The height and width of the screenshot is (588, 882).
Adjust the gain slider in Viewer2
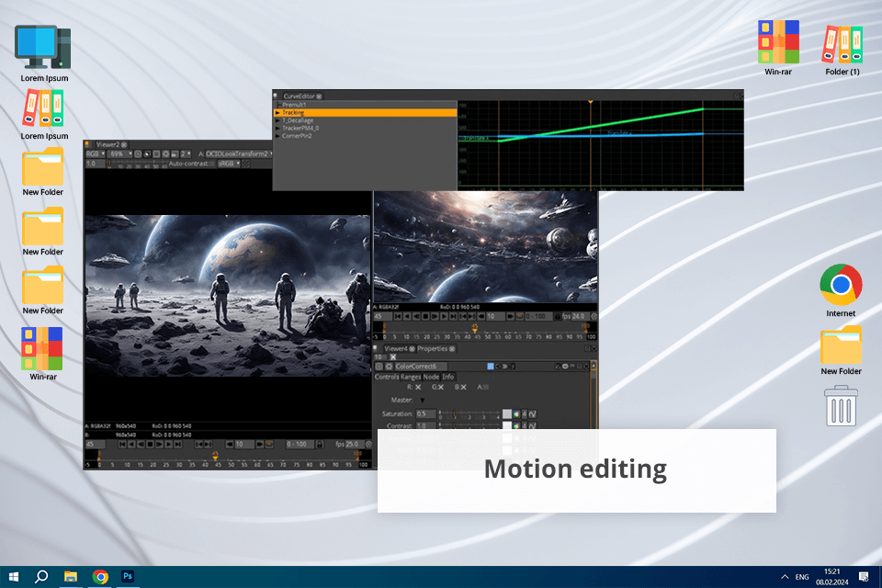(138, 163)
